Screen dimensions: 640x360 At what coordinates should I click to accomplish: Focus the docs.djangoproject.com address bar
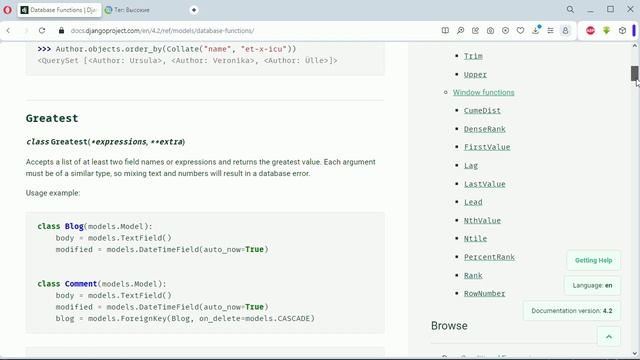162,31
